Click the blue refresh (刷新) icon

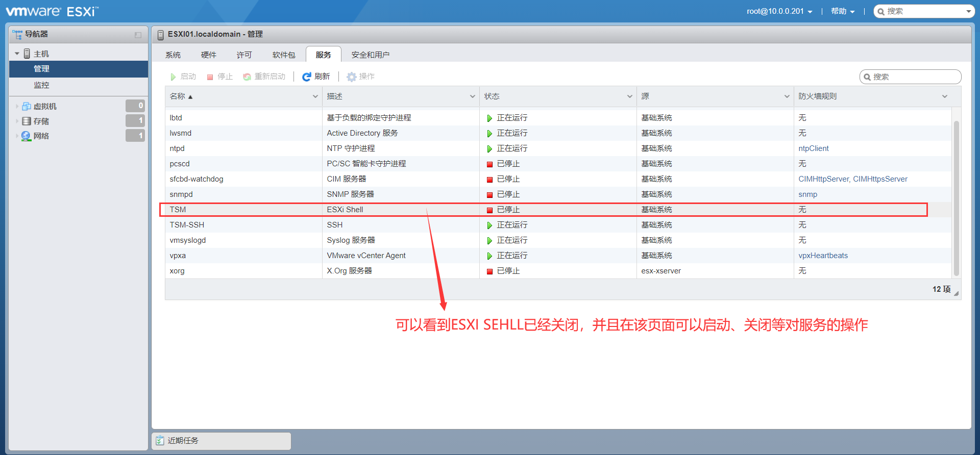(x=307, y=77)
